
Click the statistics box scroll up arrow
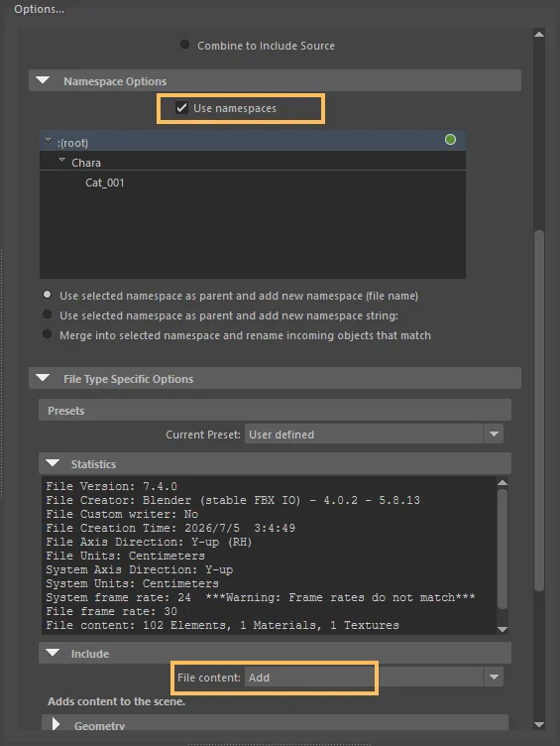pyautogui.click(x=503, y=483)
